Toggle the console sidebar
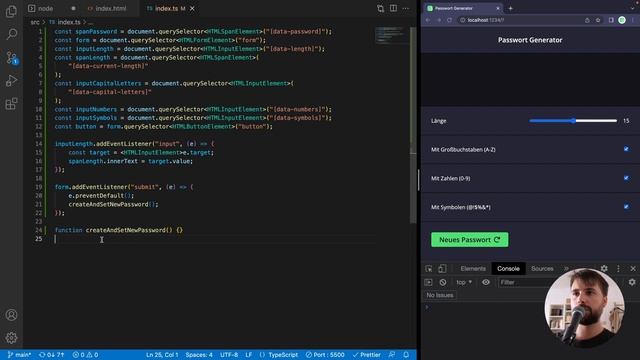 (428, 282)
